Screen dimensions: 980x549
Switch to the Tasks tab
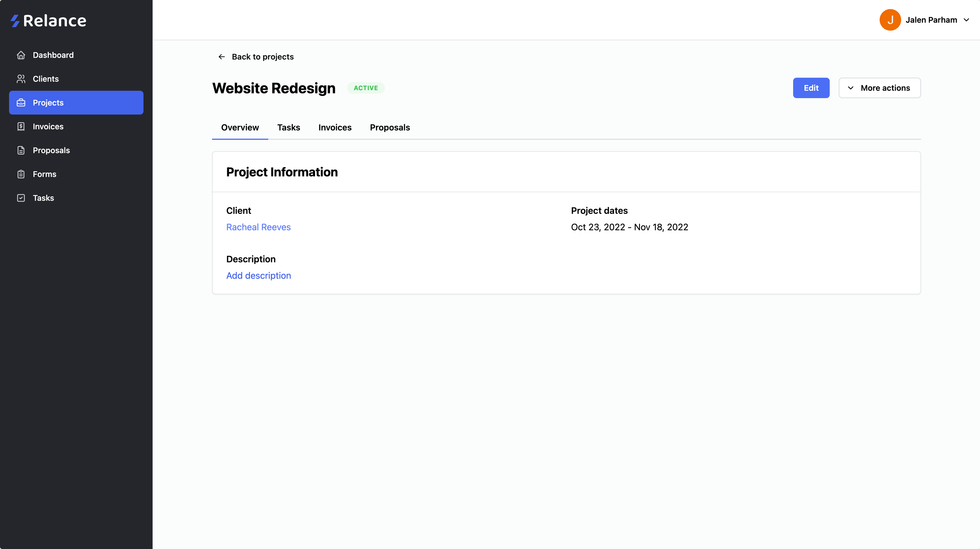[x=288, y=127]
